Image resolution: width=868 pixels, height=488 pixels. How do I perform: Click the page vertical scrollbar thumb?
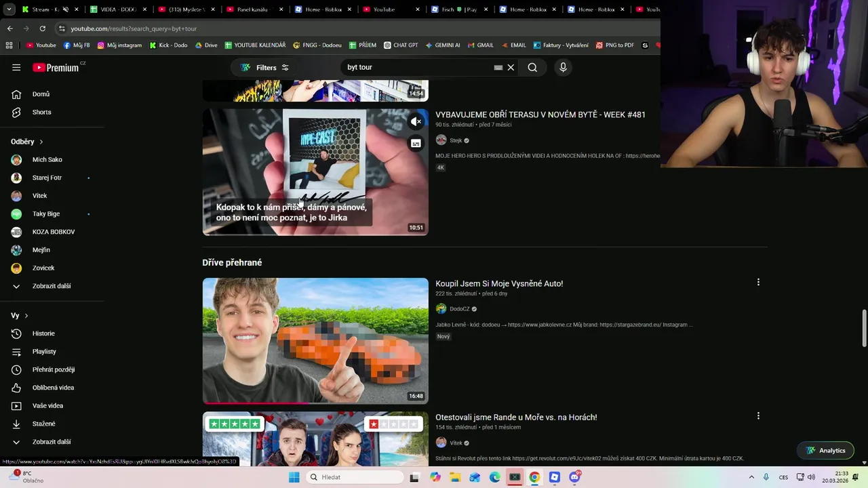pyautogui.click(x=864, y=328)
